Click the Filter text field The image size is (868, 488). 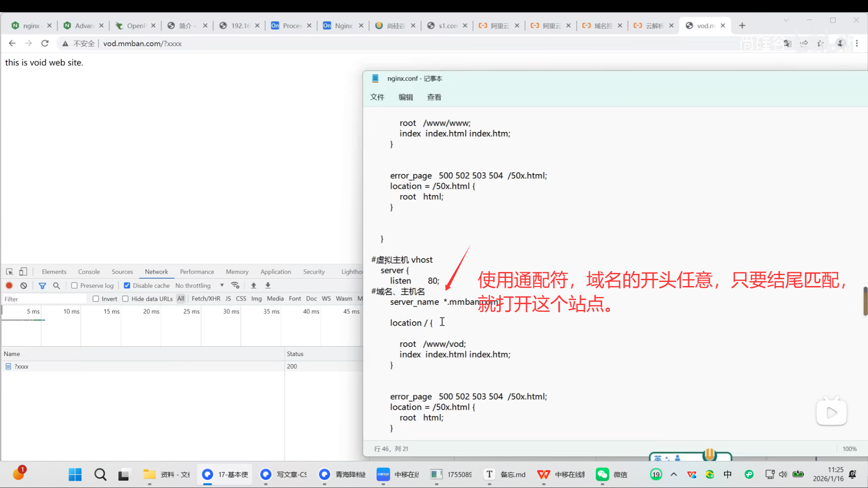coord(44,299)
